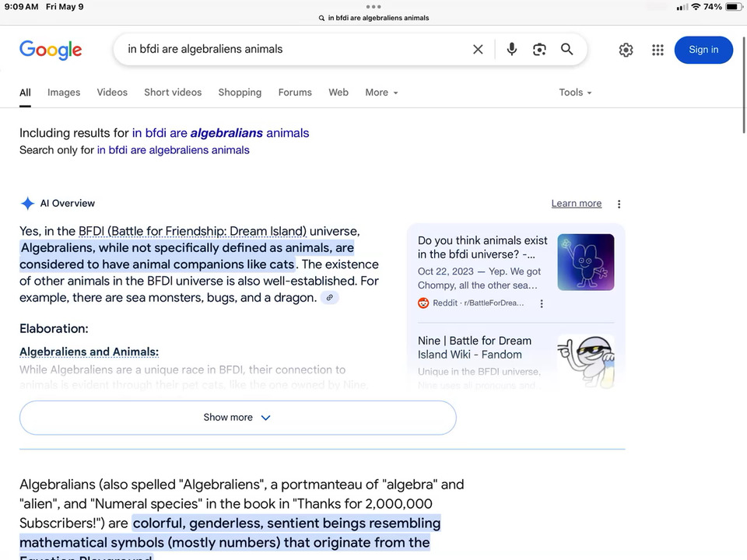The height and width of the screenshot is (560, 747).
Task: Open the Nine character thumbnail image
Action: [585, 361]
